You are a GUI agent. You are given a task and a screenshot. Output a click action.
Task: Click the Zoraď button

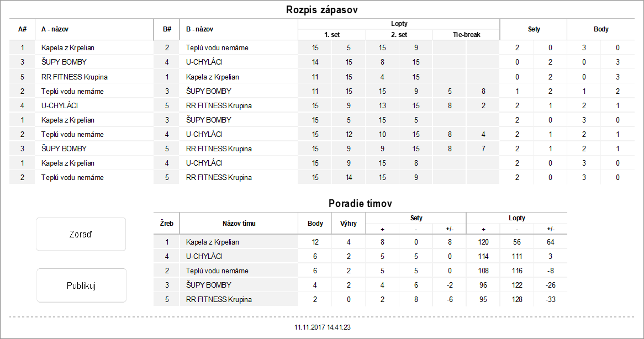coord(81,234)
